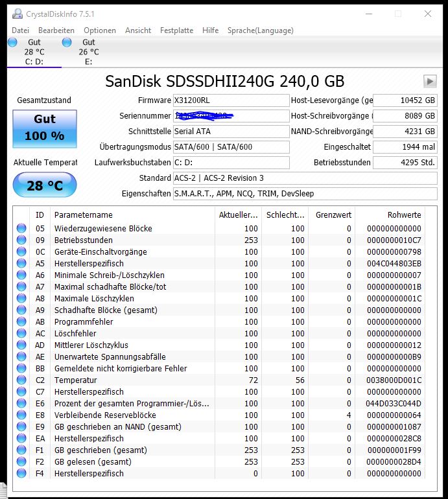The height and width of the screenshot is (499, 448).
Task: Click the next disk arrow button
Action: pyautogui.click(x=430, y=81)
